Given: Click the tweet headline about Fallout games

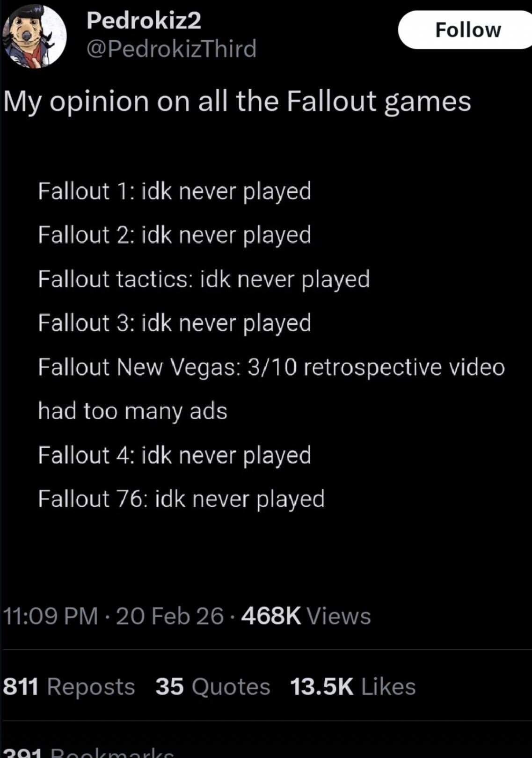Looking at the screenshot, I should pyautogui.click(x=237, y=102).
